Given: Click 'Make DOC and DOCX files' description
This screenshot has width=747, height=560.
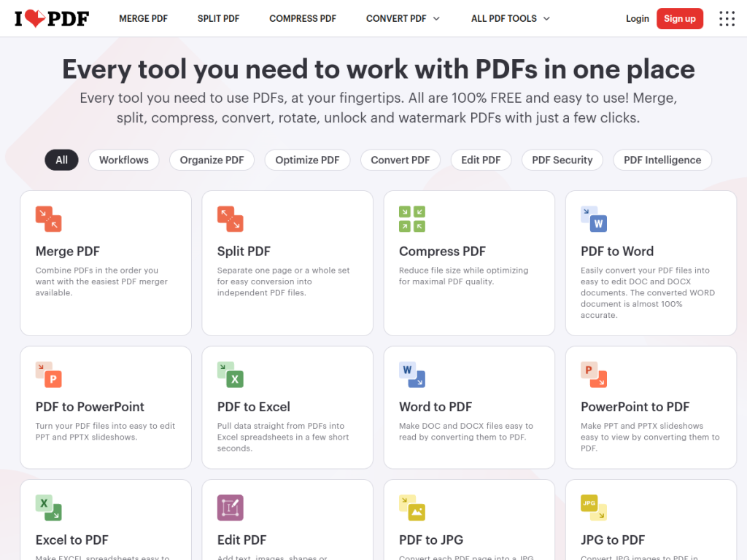Looking at the screenshot, I should [466, 432].
